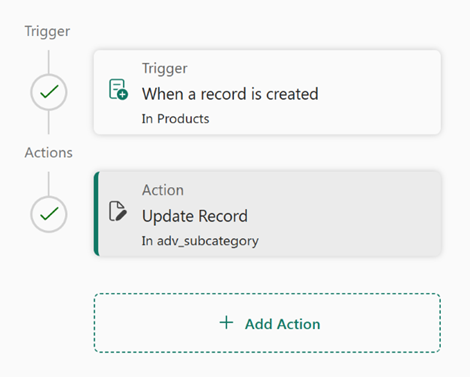This screenshot has height=377, width=470.
Task: Click the small 'Action' label in the card
Action: point(163,190)
